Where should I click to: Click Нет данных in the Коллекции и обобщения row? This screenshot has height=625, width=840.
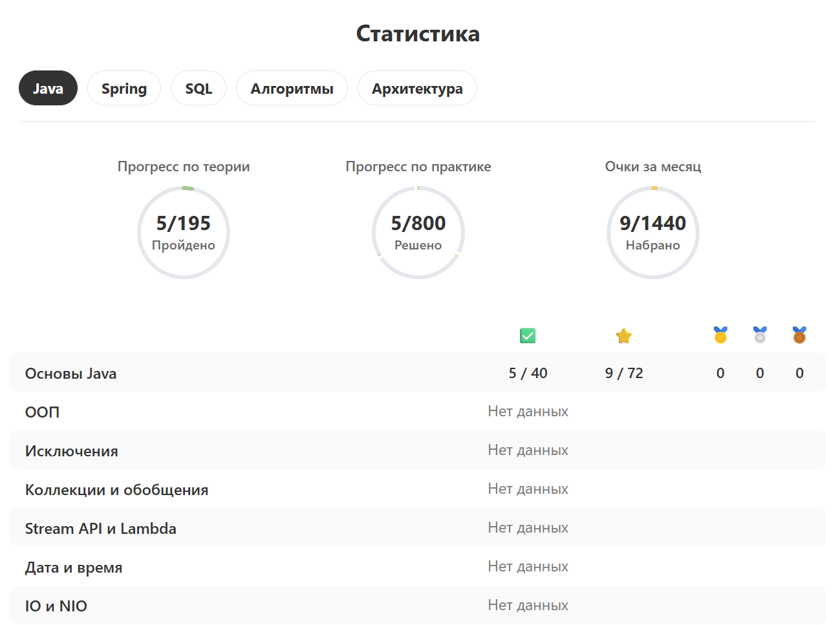pyautogui.click(x=528, y=489)
